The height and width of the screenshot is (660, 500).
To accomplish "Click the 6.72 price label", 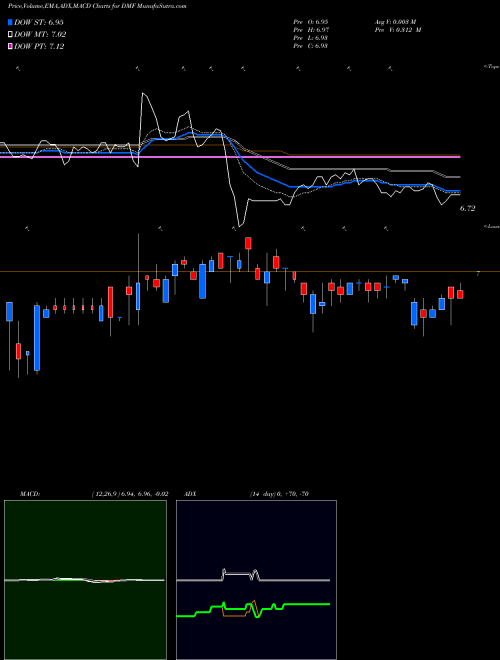I will [467, 208].
